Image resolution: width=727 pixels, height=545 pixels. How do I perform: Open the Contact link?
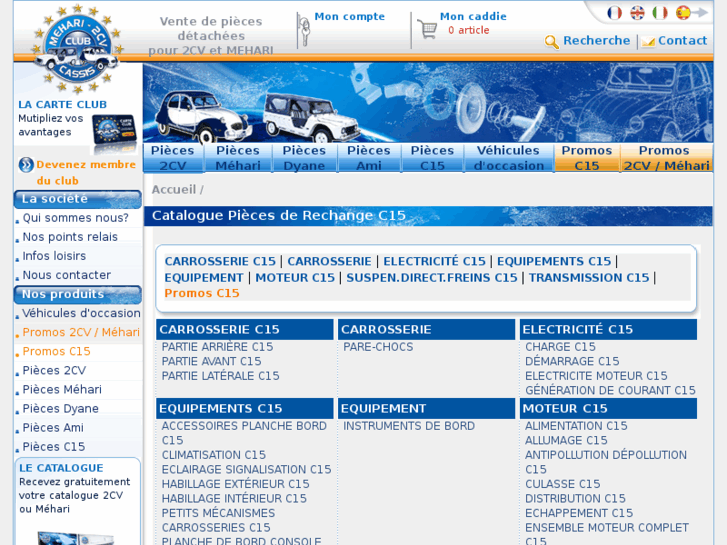pos(682,41)
